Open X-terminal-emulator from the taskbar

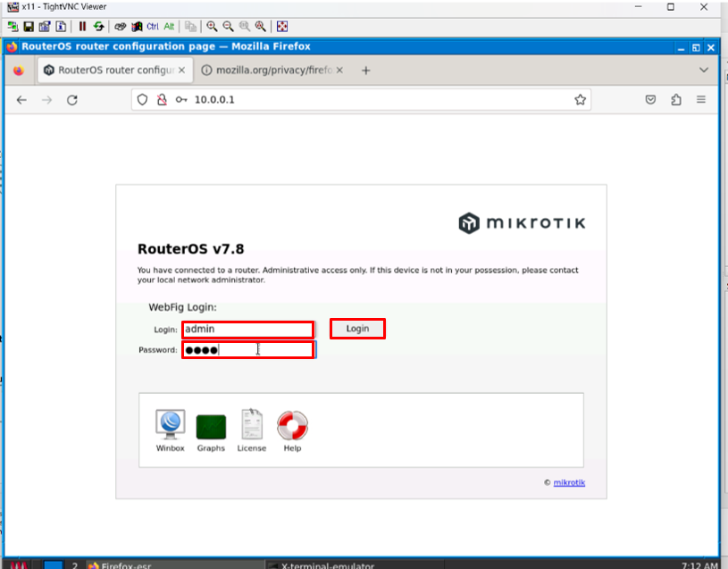tap(327, 565)
